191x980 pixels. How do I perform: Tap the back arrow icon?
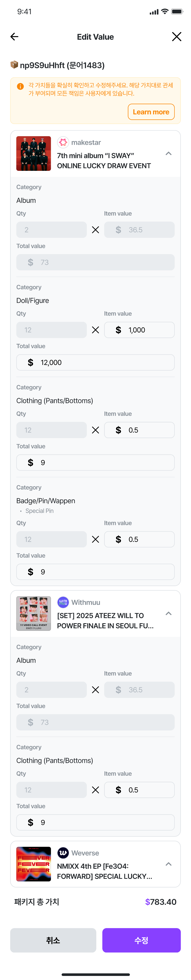pyautogui.click(x=14, y=37)
